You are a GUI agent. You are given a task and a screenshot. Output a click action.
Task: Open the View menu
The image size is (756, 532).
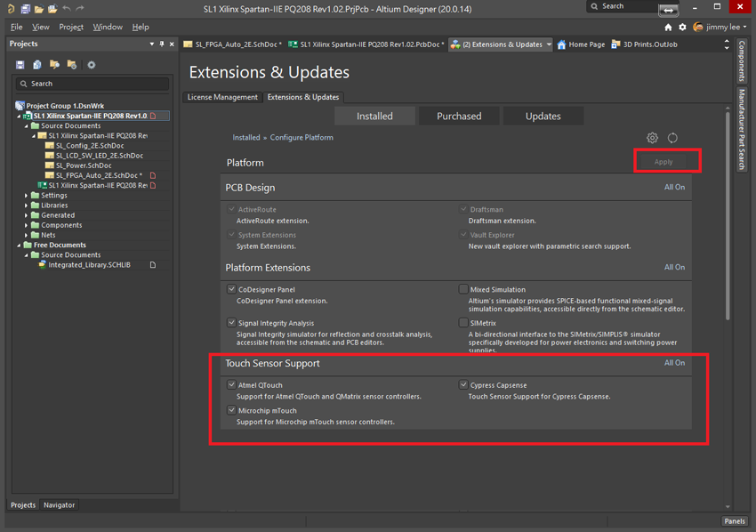click(41, 27)
